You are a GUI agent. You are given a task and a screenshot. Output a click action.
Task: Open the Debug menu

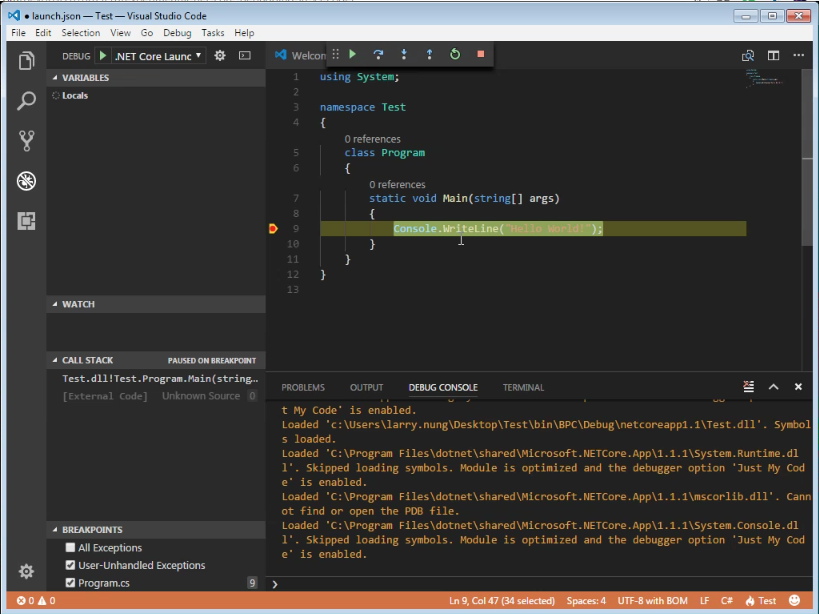point(177,32)
